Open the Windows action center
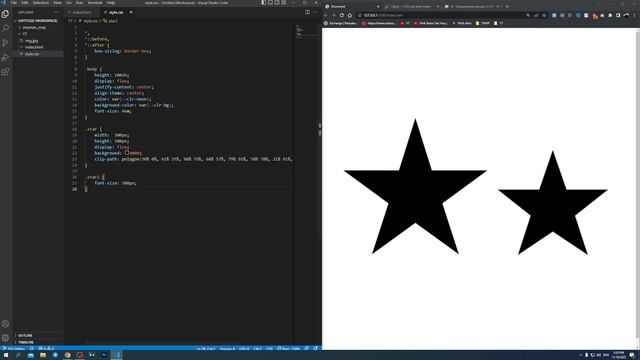640x360 pixels. pyautogui.click(x=632, y=355)
